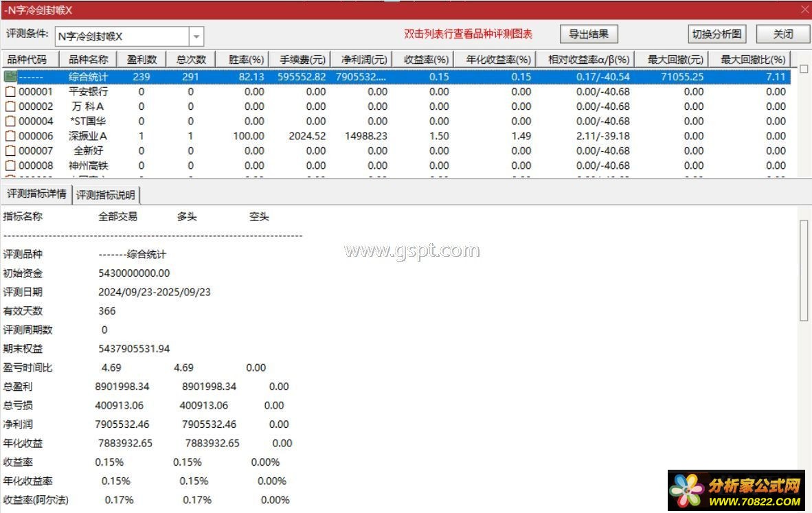The height and width of the screenshot is (513, 812).
Task: Click 0.17/-40.54 in the summary row
Action: (x=602, y=77)
